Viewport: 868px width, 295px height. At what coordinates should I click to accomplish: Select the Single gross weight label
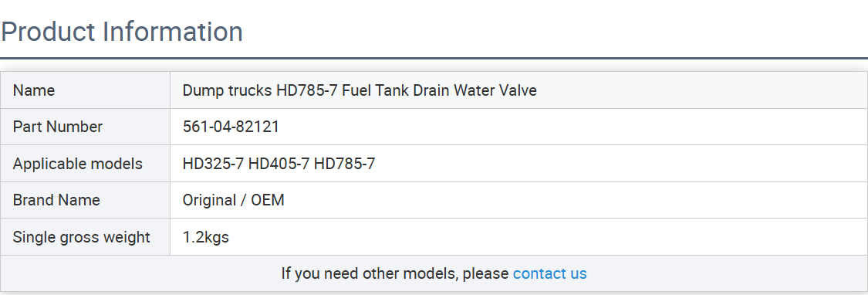81,237
